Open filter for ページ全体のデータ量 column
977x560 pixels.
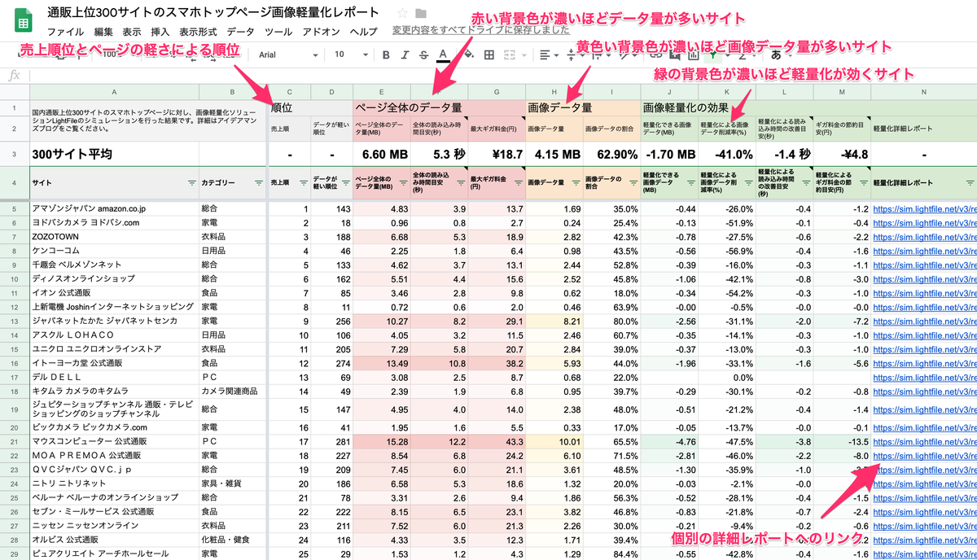click(x=402, y=183)
